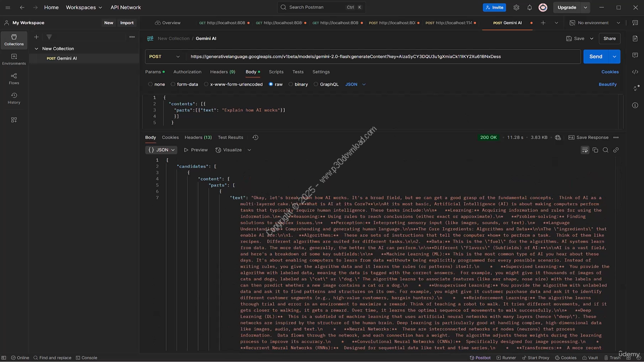Click the filter collections icon

click(49, 37)
